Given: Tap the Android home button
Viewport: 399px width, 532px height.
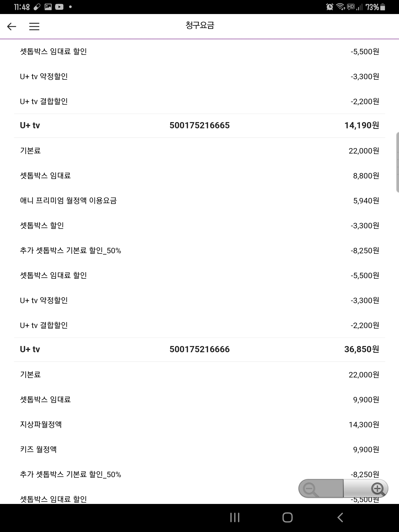Looking at the screenshot, I should coord(287,517).
